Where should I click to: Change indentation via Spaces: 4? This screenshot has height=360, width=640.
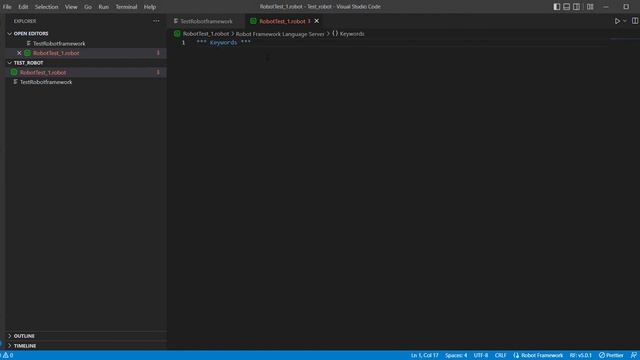tap(456, 356)
